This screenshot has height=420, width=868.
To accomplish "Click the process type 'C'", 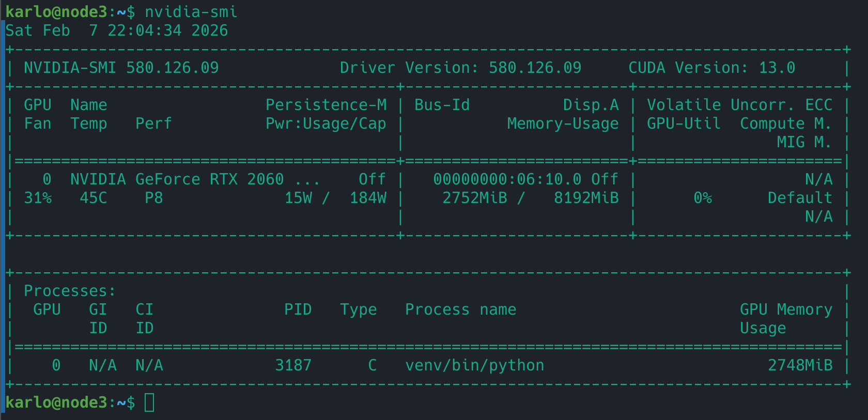I will point(373,365).
